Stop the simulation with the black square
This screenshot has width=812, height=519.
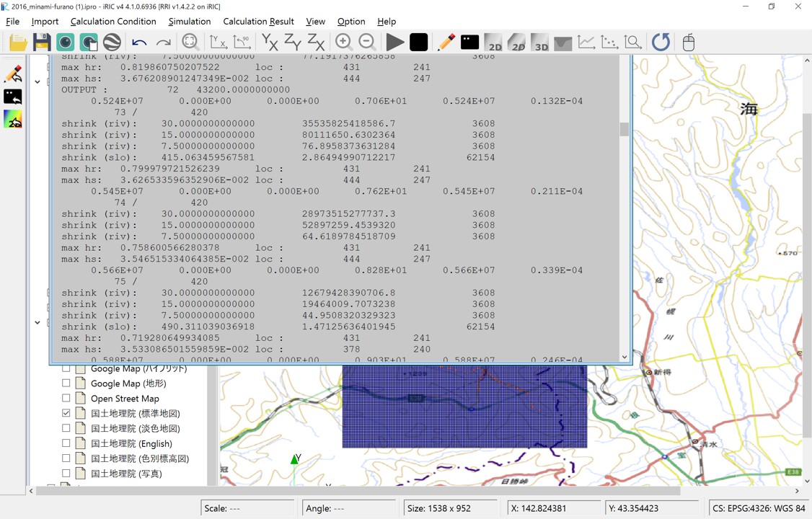(x=418, y=42)
